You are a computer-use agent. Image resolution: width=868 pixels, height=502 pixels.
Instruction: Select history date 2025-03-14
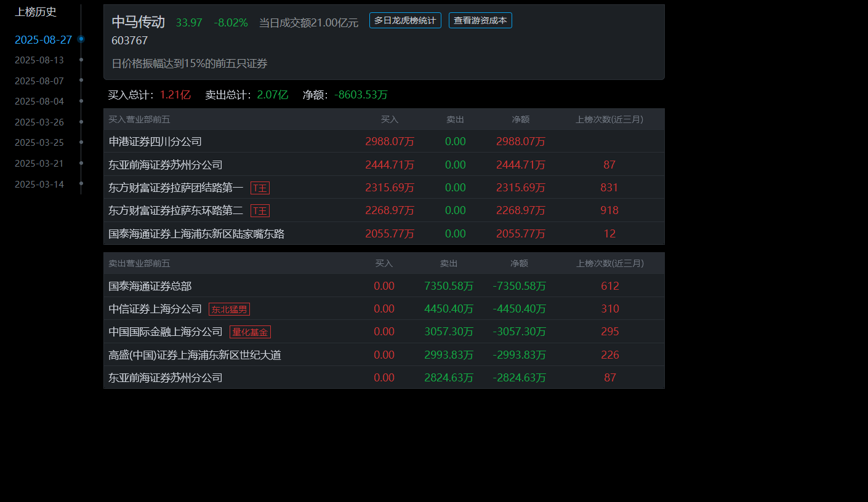(39, 184)
